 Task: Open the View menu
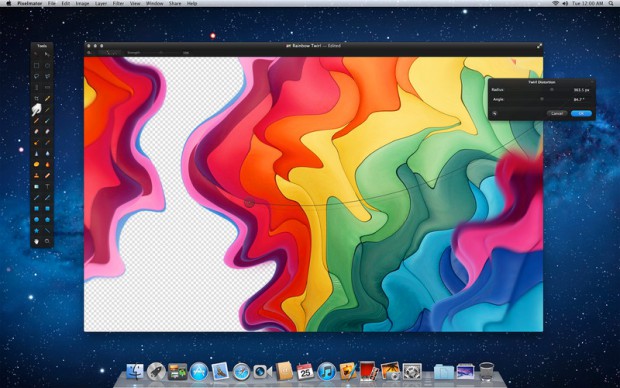tap(135, 3)
